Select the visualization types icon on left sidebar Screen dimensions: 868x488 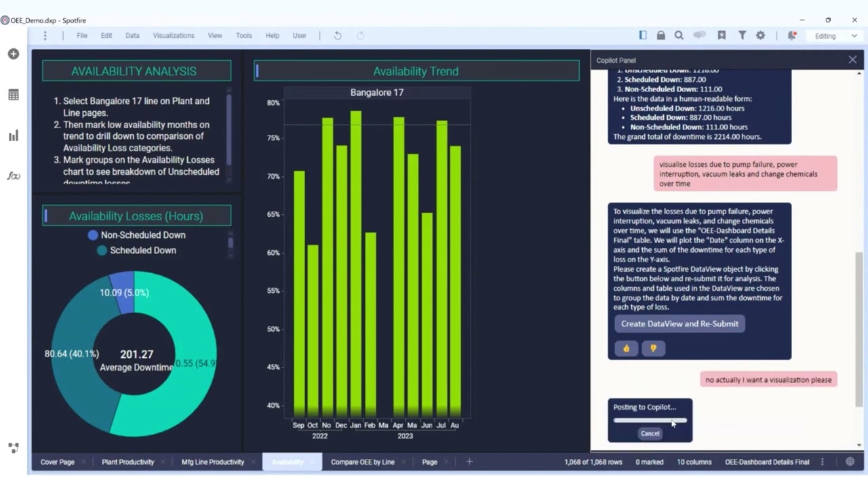(x=13, y=136)
